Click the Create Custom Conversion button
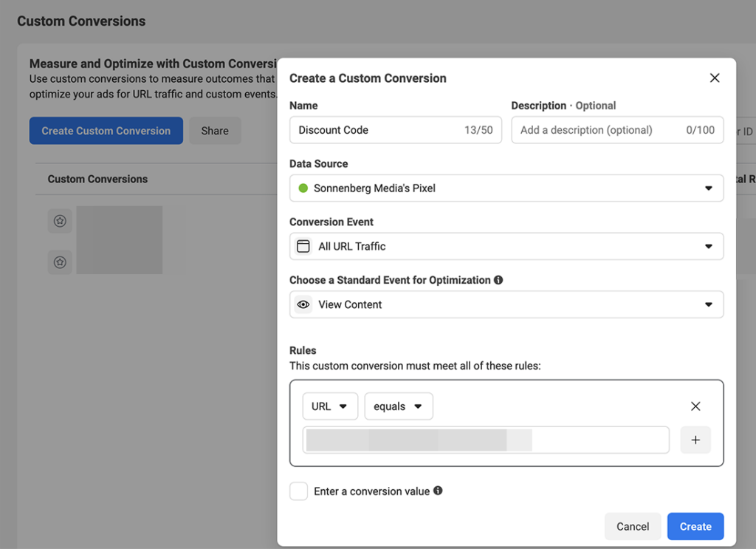This screenshot has width=756, height=549. (106, 130)
